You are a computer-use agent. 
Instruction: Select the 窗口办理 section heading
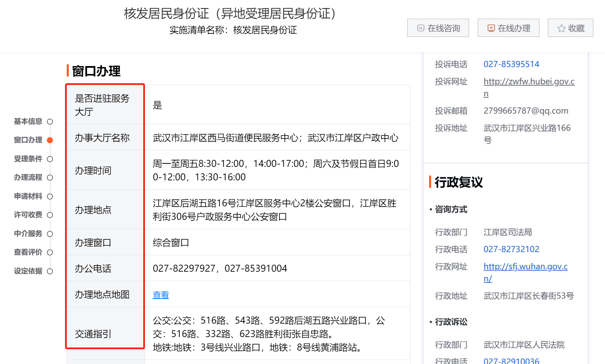click(96, 71)
